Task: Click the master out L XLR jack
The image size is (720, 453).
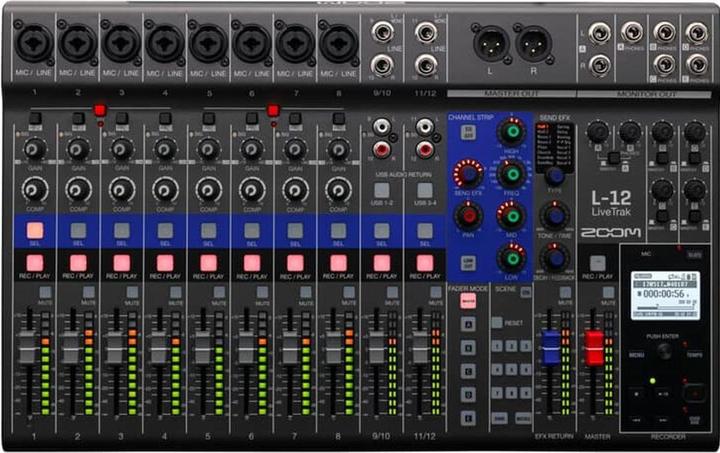Action: click(x=491, y=43)
